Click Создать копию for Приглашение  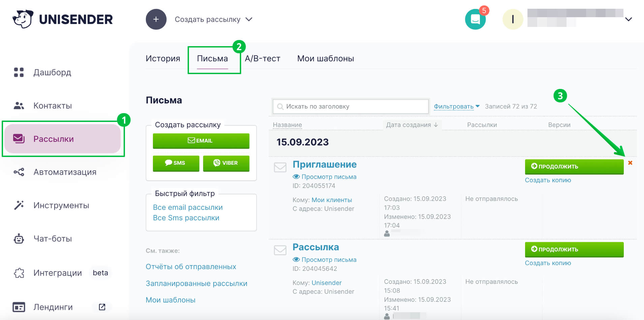coord(548,180)
